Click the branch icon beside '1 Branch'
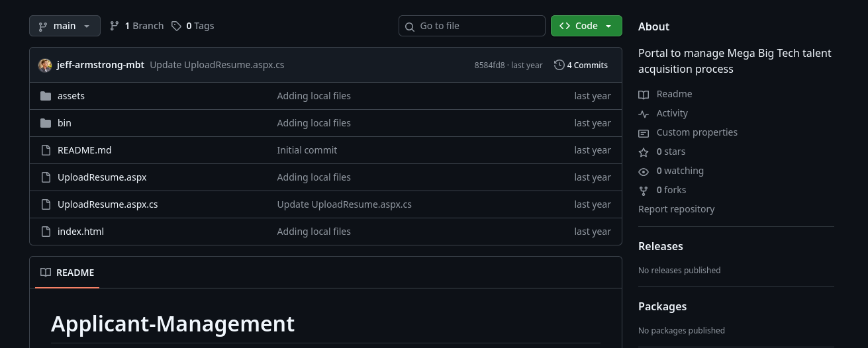The height and width of the screenshot is (348, 868). coord(115,26)
